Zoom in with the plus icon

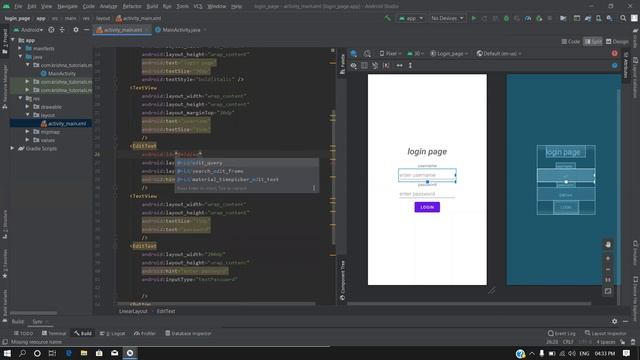tap(608, 258)
